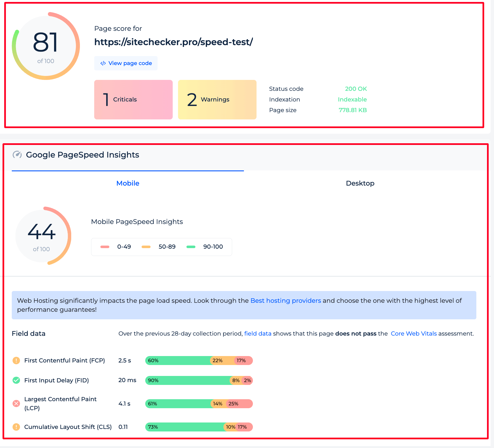Click the CLS orange warning icon
Viewport: 494px width, 448px height.
coord(16,427)
